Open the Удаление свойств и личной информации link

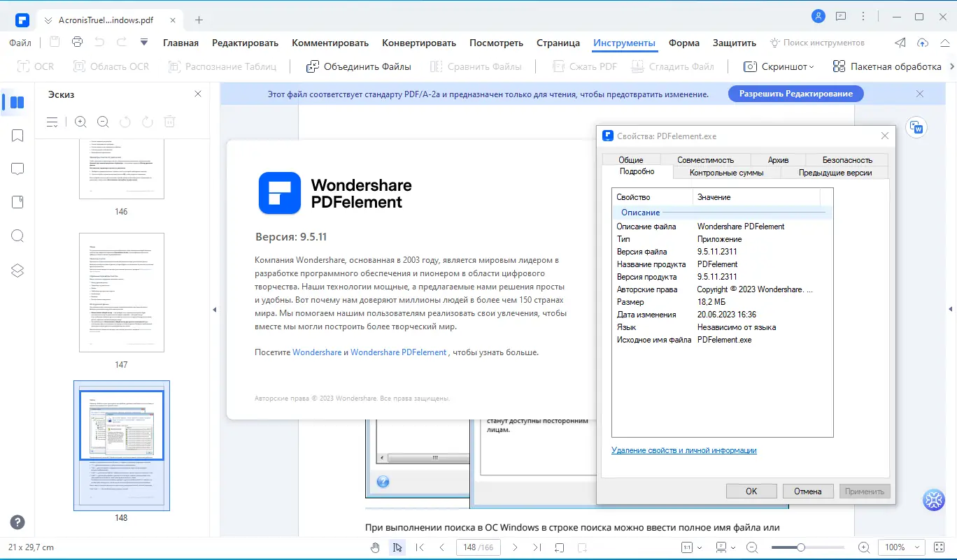[x=683, y=450]
